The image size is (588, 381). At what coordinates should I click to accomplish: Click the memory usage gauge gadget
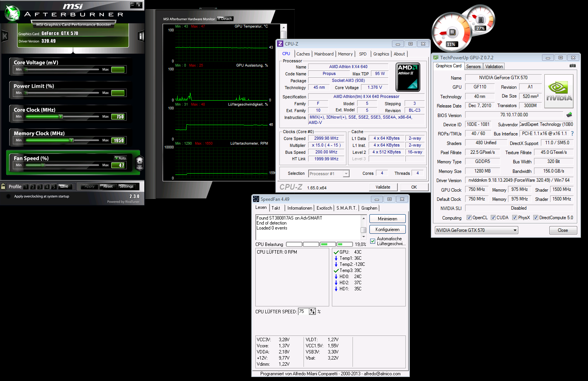[x=480, y=19]
